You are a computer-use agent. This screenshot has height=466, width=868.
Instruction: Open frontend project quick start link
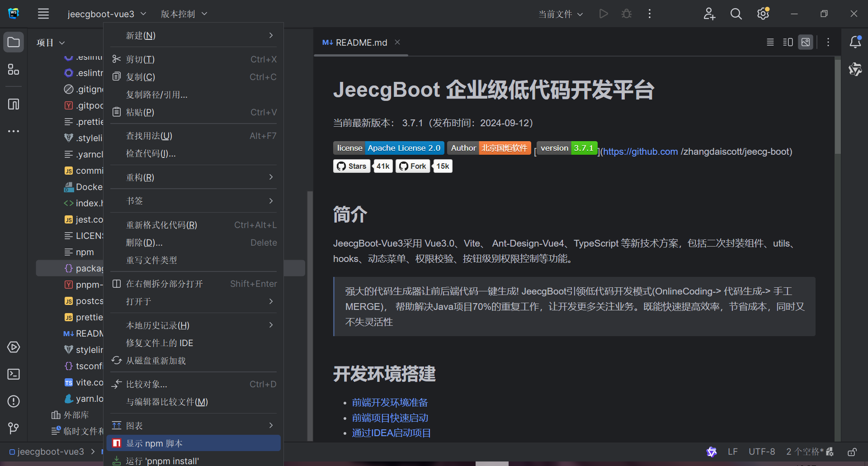tap(390, 418)
